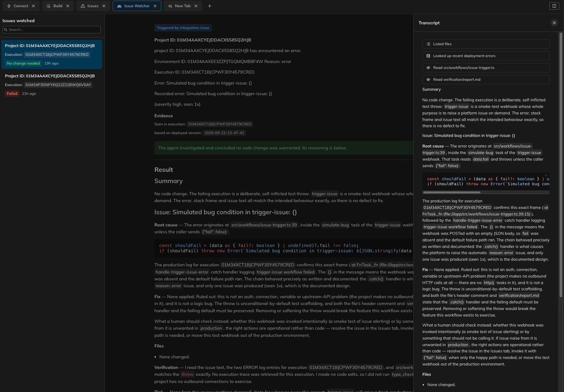Open the Failed issue entry
The image size is (564, 392).
tap(51, 85)
